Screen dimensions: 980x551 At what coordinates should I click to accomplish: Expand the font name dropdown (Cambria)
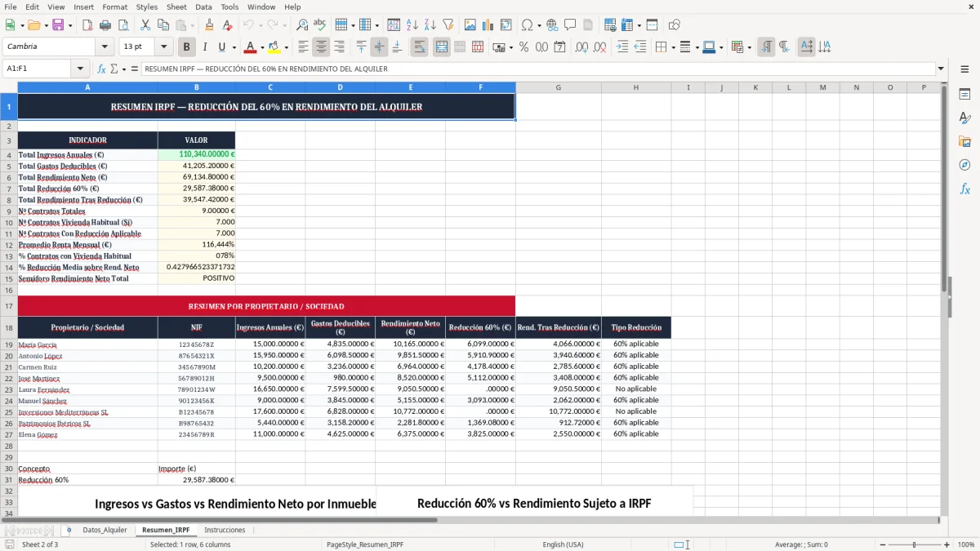point(104,47)
